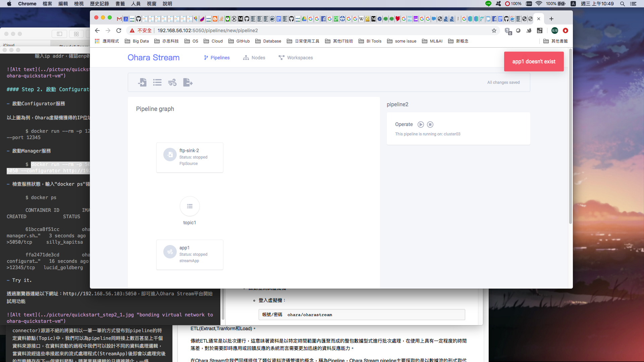
Task: Open the 日常使用工具 bookmark folder
Action: 303,41
